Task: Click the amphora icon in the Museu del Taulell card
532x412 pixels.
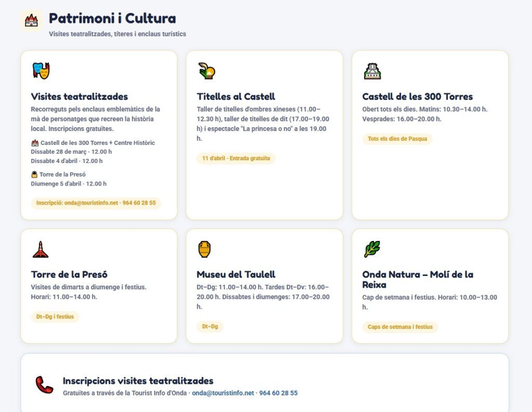Action: [204, 249]
